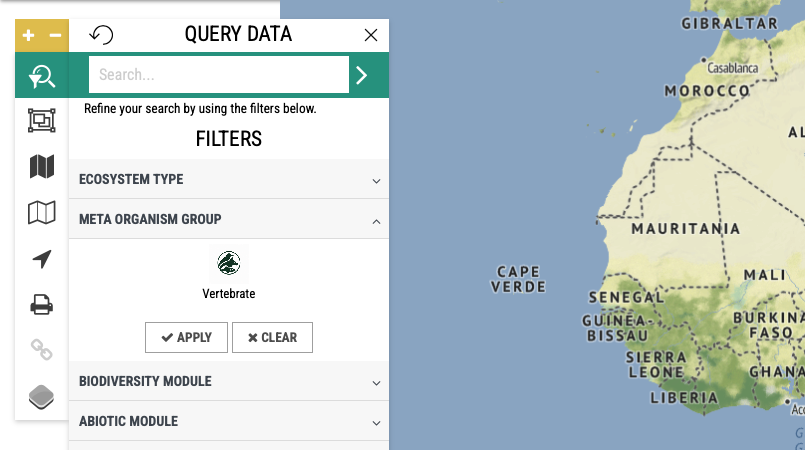
Task: Open the query data search tool
Action: (x=42, y=76)
